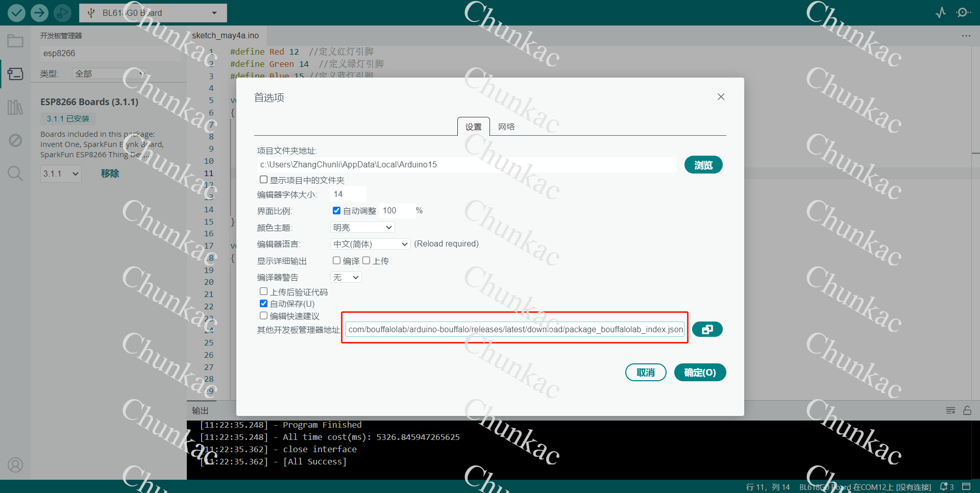Select the Settings tab in Preferences
The image size is (980, 493).
click(474, 127)
